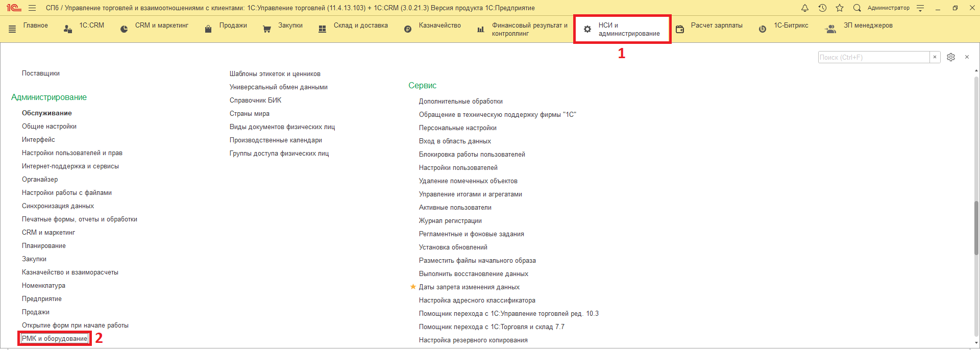Image resolution: width=980 pixels, height=350 pixels.
Task: Open Журнал регистрации link
Action: [x=450, y=221]
